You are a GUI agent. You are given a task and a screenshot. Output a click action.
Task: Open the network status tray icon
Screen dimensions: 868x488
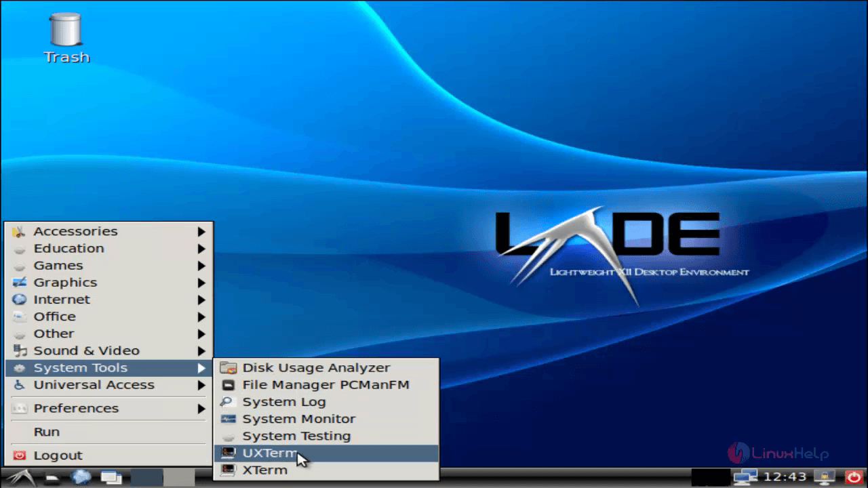[x=746, y=477]
